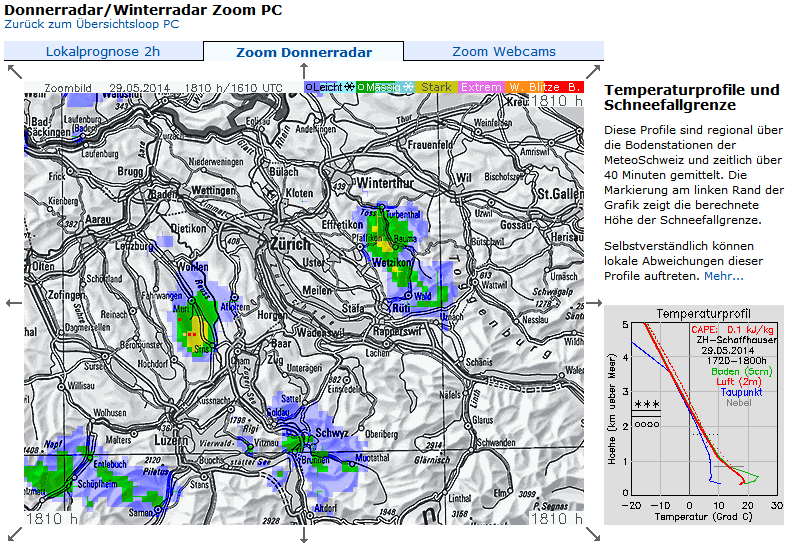Select the Zoom Donnerradar tab
Image resolution: width=794 pixels, height=548 pixels.
tap(304, 52)
